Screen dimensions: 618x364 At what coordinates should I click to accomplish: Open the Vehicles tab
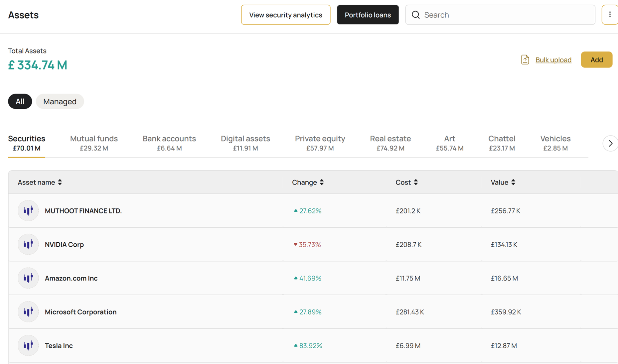click(555, 143)
